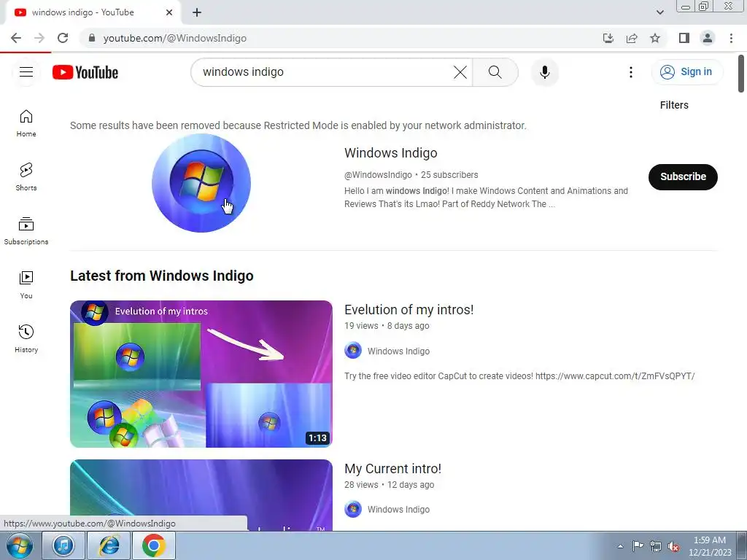Click '28 views • 12 days ago' text

pos(389,485)
